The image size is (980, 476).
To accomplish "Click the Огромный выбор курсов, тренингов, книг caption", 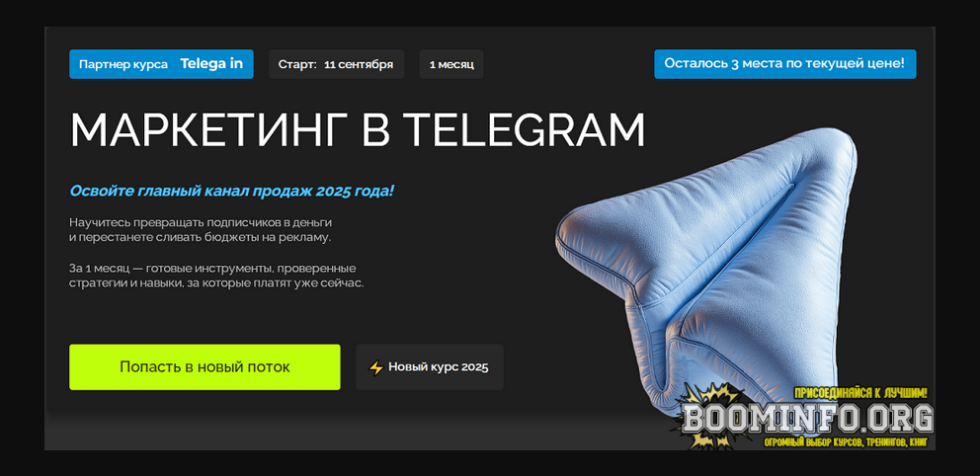I will tap(847, 442).
